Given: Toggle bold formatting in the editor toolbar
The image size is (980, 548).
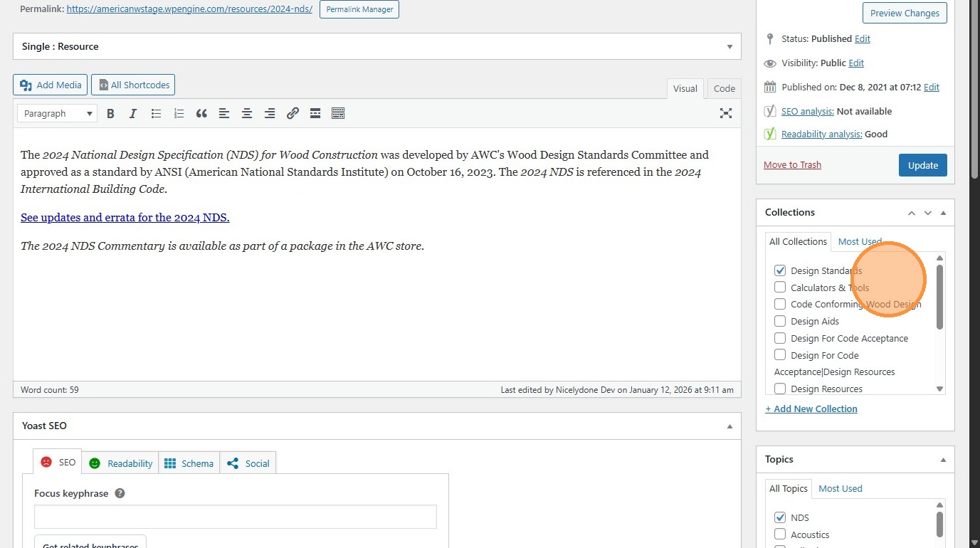Looking at the screenshot, I should tap(110, 113).
